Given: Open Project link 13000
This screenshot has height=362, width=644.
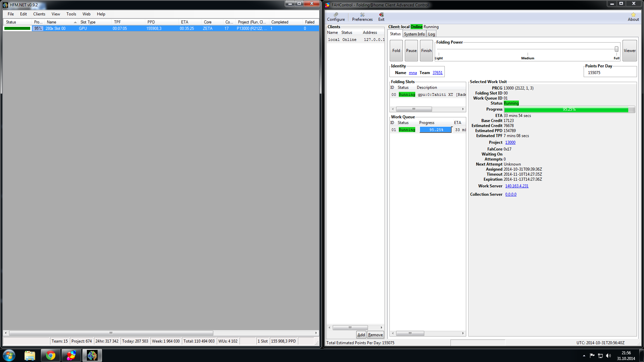Looking at the screenshot, I should tap(510, 142).
